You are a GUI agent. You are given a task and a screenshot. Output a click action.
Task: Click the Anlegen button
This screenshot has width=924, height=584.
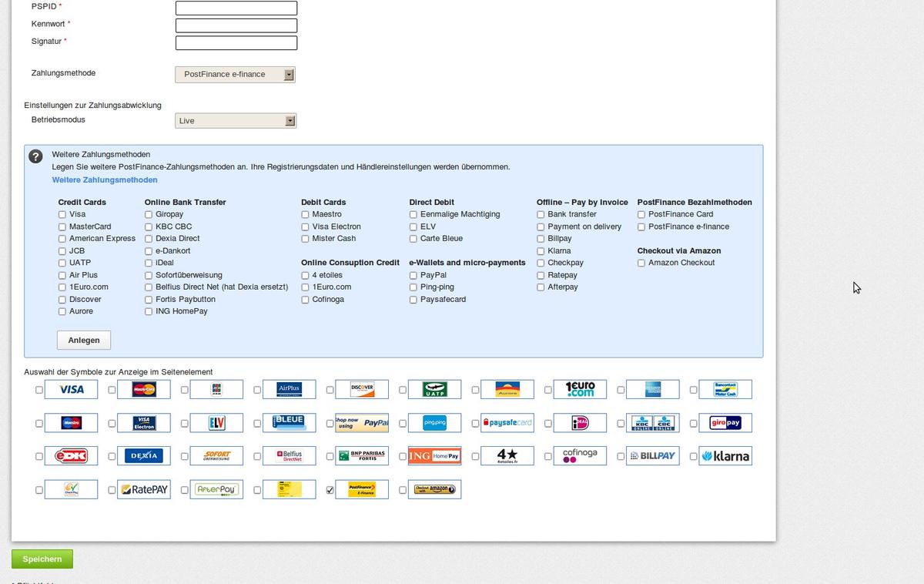(84, 340)
